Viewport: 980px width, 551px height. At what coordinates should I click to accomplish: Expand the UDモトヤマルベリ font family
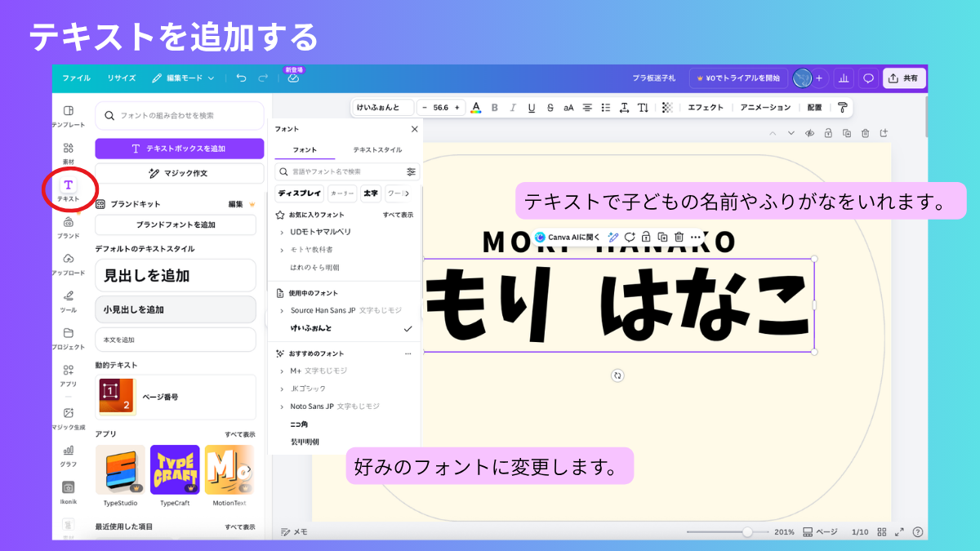282,232
